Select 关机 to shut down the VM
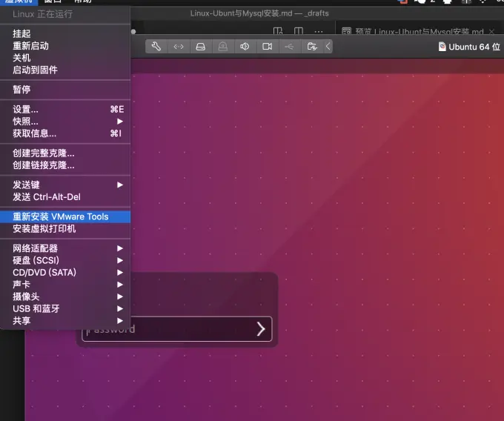The height and width of the screenshot is (421, 504). click(x=65, y=58)
